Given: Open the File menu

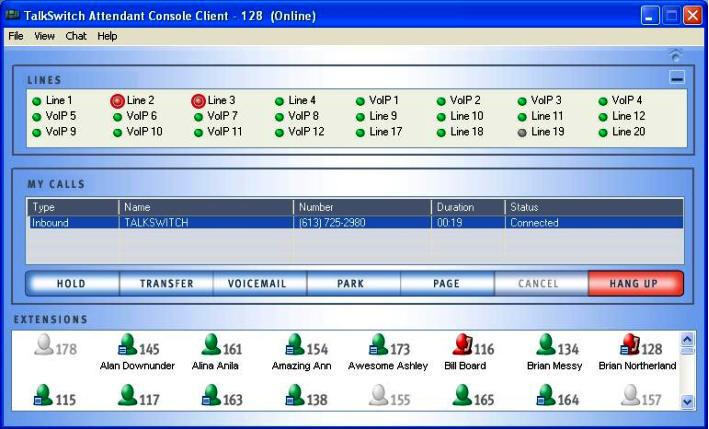Looking at the screenshot, I should pos(16,36).
